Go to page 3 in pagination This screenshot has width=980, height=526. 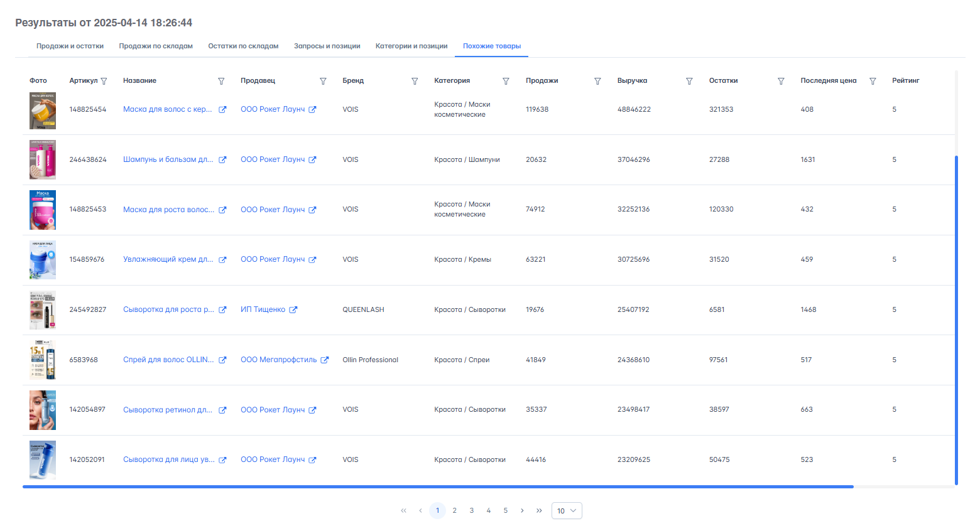click(x=471, y=511)
